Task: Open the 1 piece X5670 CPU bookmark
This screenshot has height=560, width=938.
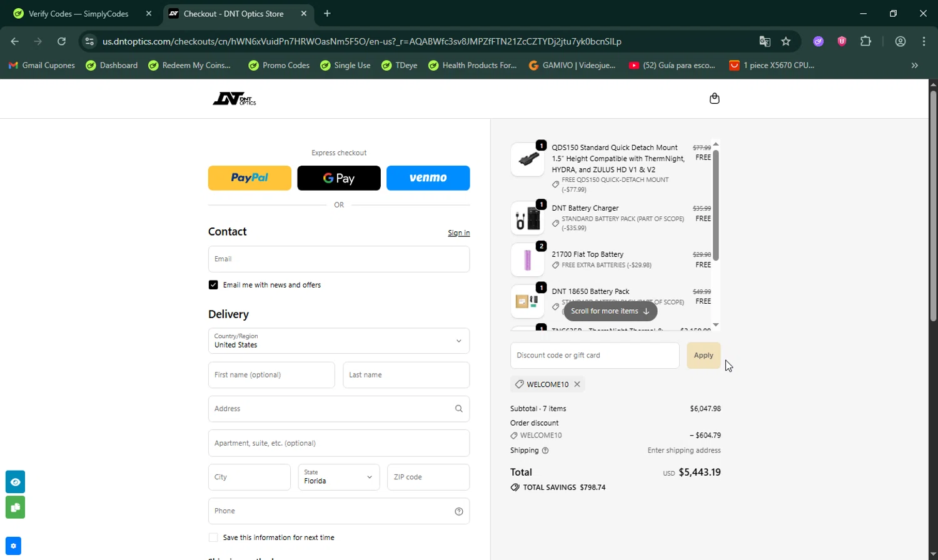Action: [x=772, y=65]
